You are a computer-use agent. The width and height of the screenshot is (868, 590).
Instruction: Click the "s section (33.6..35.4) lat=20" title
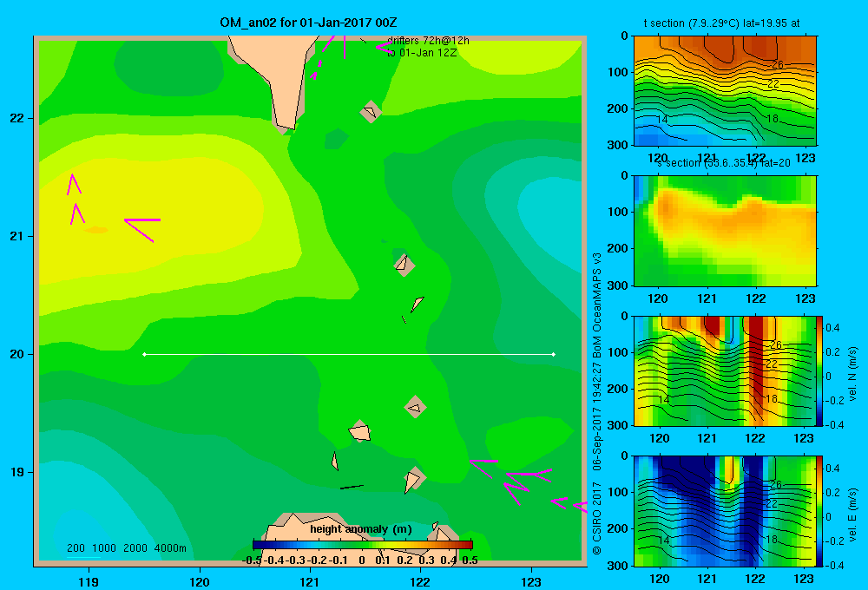tap(724, 163)
